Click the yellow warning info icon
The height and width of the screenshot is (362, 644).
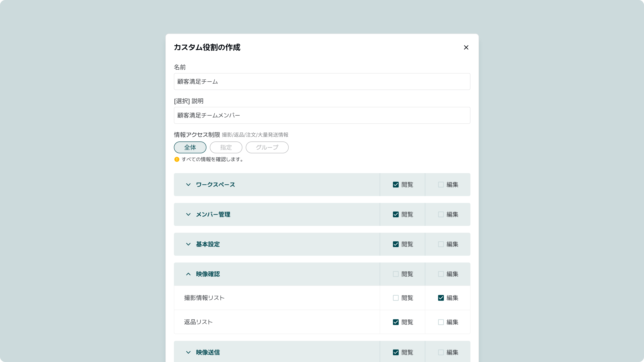(x=177, y=159)
